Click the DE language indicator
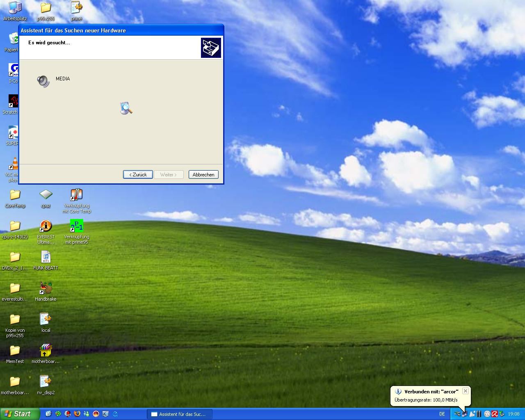 [x=442, y=414]
